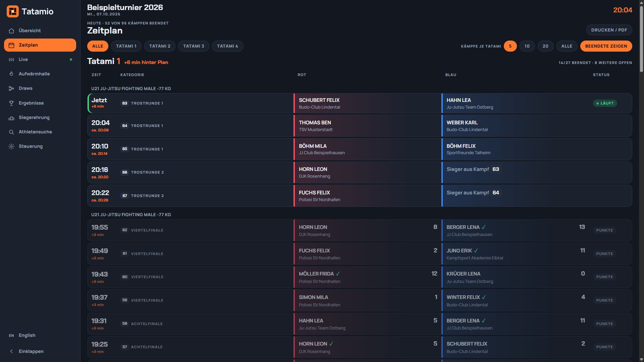
Task: Click the Live broadcast icon
Action: [x=11, y=60]
